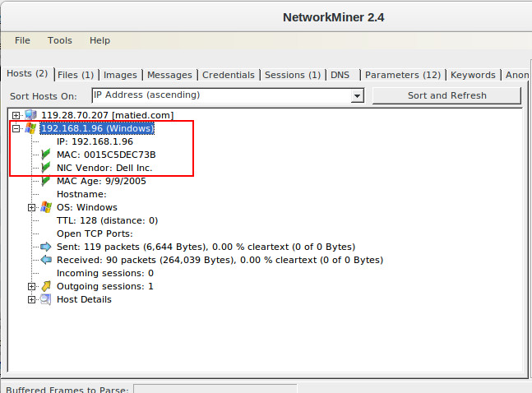Screen dimensions: 532x393
Task: Switch to the Parameters (12) tab
Action: tap(403, 75)
